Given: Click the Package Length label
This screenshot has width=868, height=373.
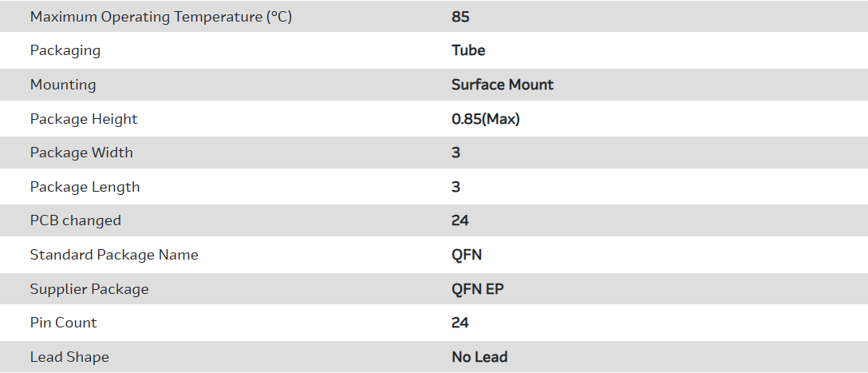Looking at the screenshot, I should pyautogui.click(x=85, y=187).
